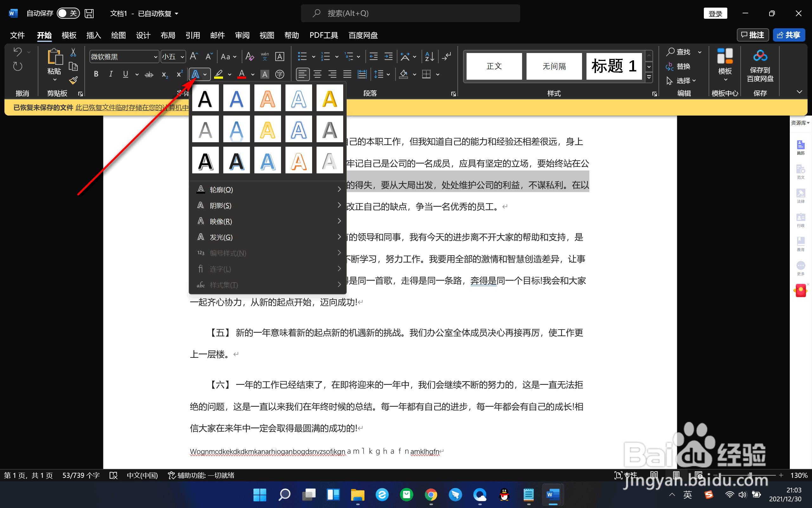
Task: Toggle Justify alignment
Action: pos(347,74)
